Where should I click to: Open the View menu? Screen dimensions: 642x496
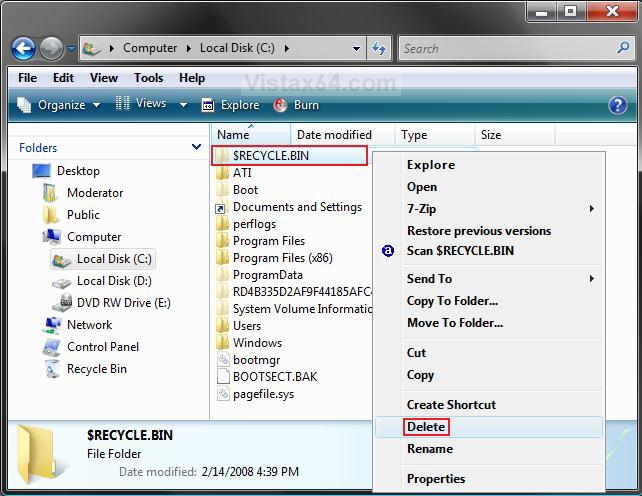click(x=104, y=77)
